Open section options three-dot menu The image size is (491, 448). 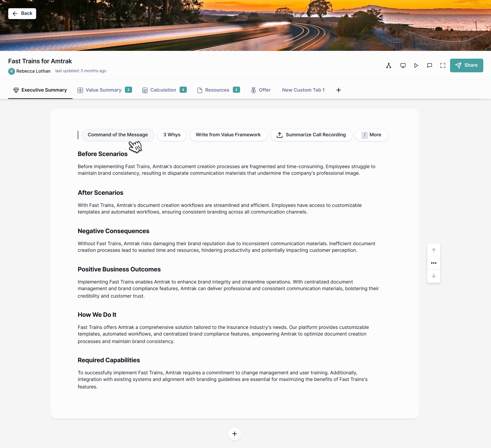tap(434, 263)
